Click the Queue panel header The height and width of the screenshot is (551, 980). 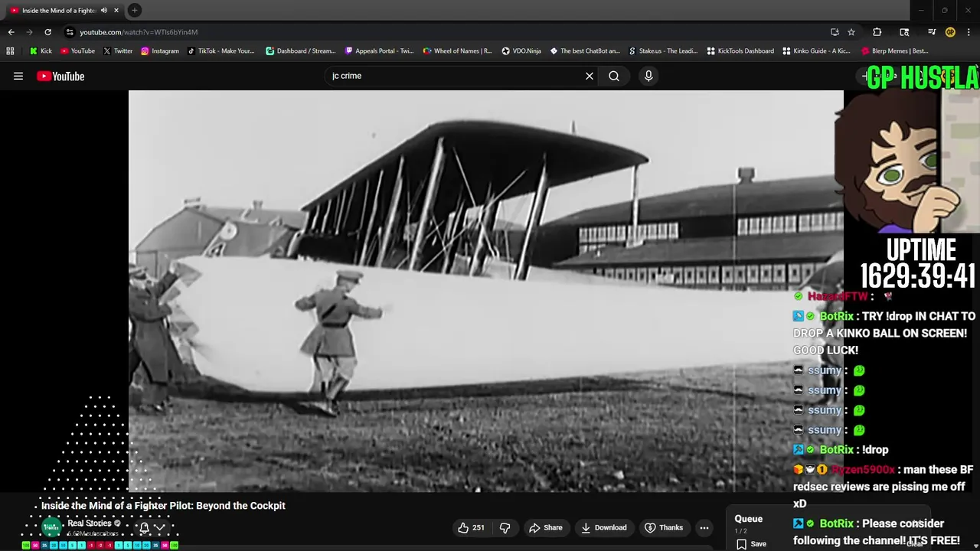coord(749,519)
